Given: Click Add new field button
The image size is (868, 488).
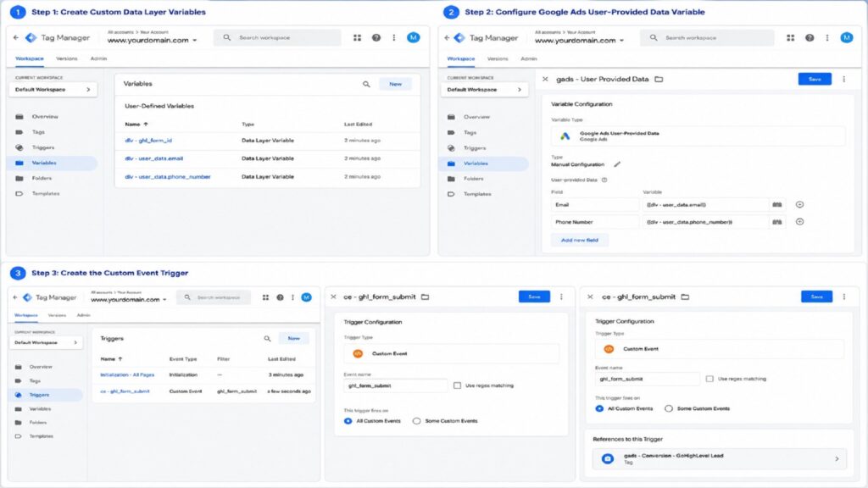Looking at the screenshot, I should coord(580,240).
